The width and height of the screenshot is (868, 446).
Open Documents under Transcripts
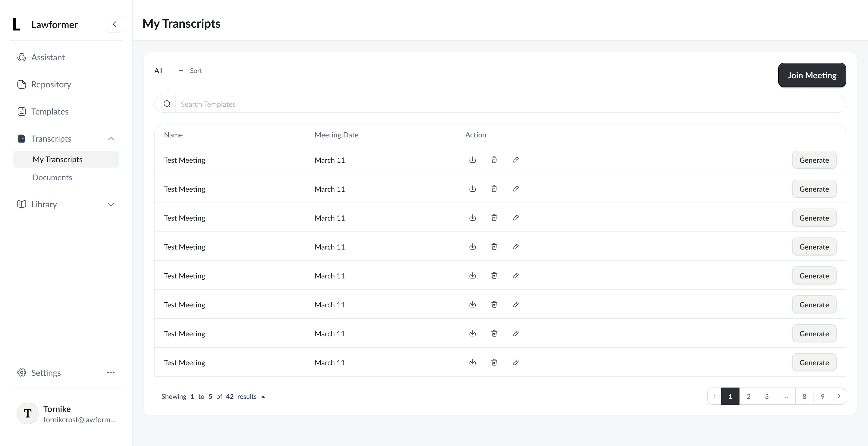(52, 177)
